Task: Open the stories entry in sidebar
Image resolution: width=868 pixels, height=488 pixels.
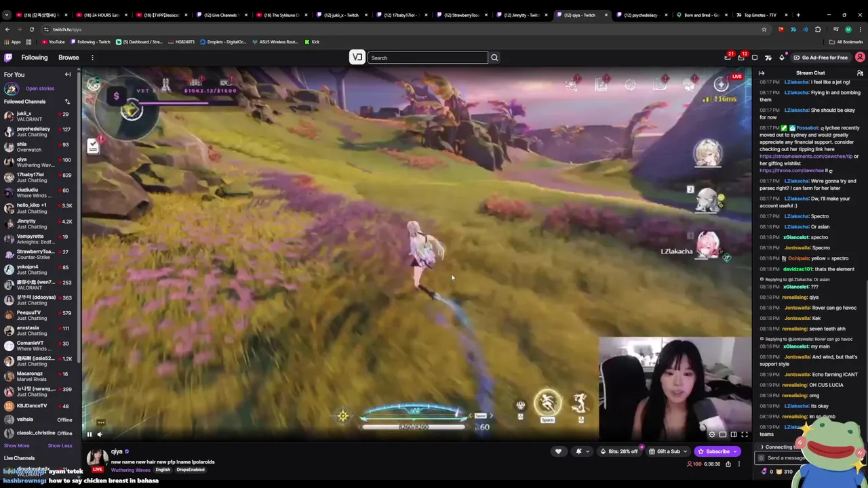Action: click(39, 89)
